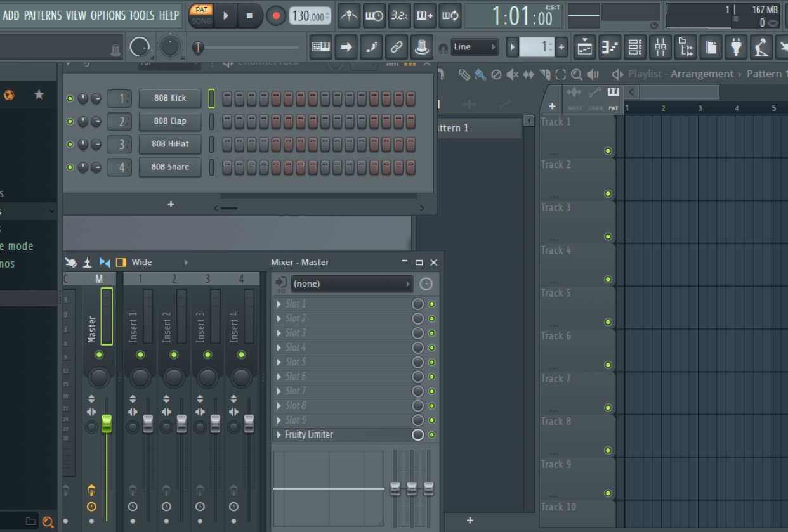Open the VIEW menu
788x532 pixels.
tap(76, 15)
